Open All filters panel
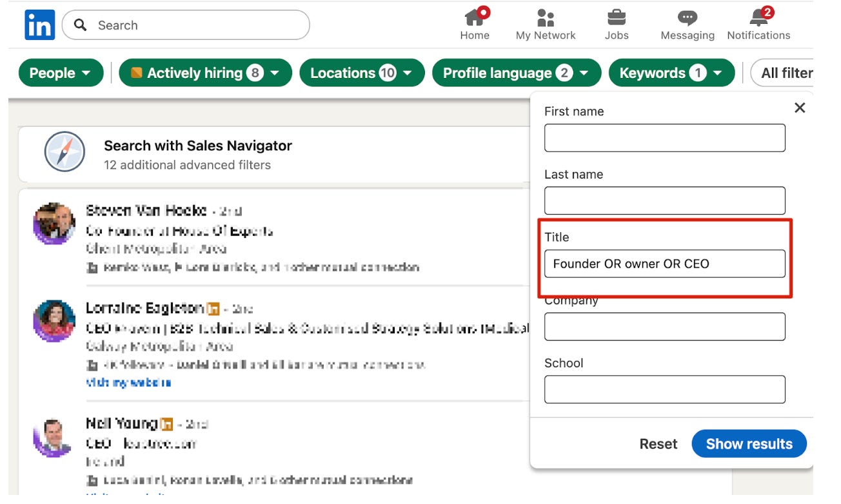The width and height of the screenshot is (841, 504). 782,73
